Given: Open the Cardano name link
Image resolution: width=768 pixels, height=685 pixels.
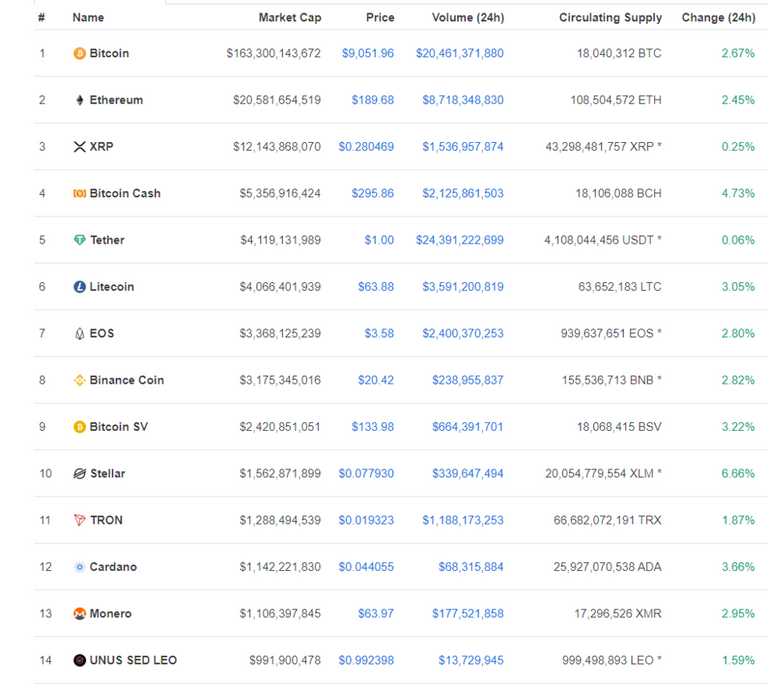Looking at the screenshot, I should (113, 567).
